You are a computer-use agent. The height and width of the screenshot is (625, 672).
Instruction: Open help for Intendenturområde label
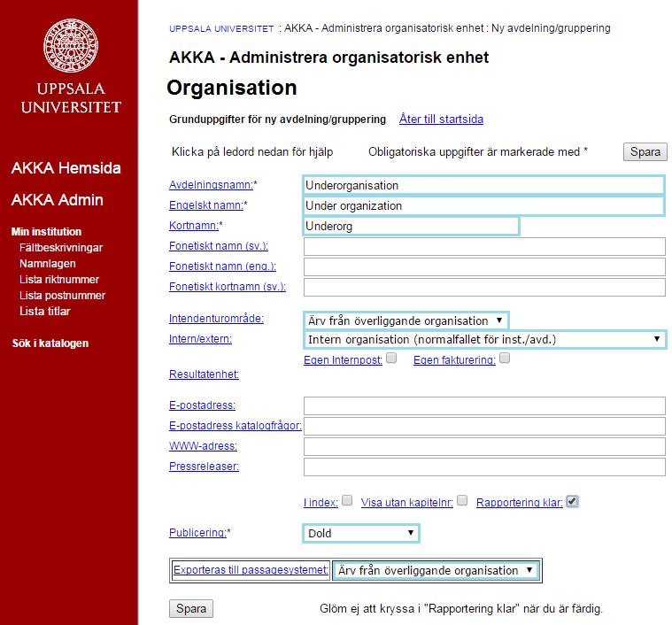216,319
